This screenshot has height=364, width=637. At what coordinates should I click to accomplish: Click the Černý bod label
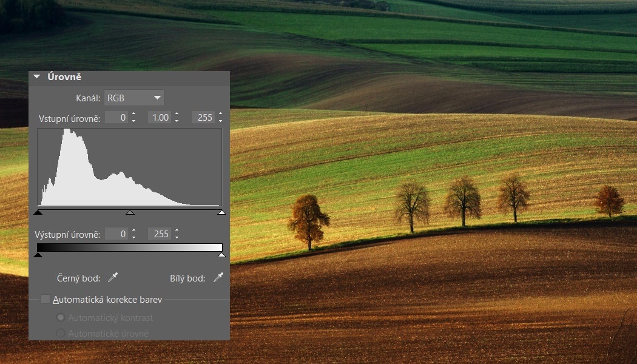click(x=78, y=278)
